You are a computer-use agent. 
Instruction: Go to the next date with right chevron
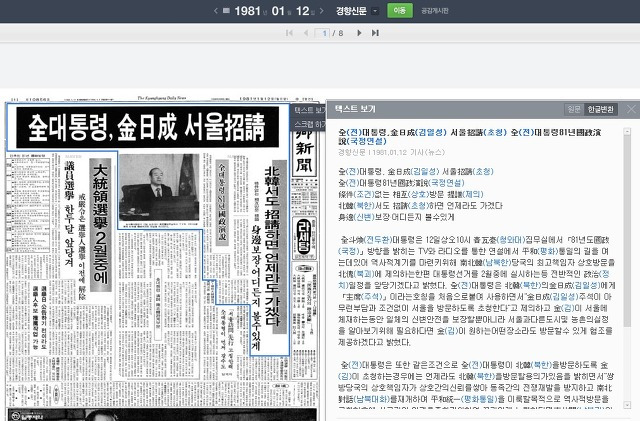[x=322, y=11]
